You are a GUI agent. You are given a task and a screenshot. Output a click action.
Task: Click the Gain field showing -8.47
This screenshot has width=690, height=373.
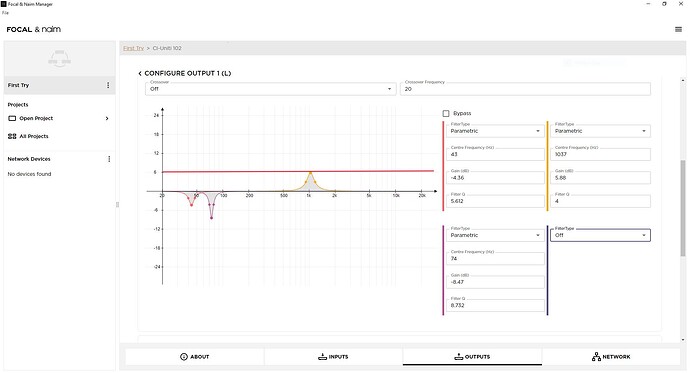pos(495,282)
